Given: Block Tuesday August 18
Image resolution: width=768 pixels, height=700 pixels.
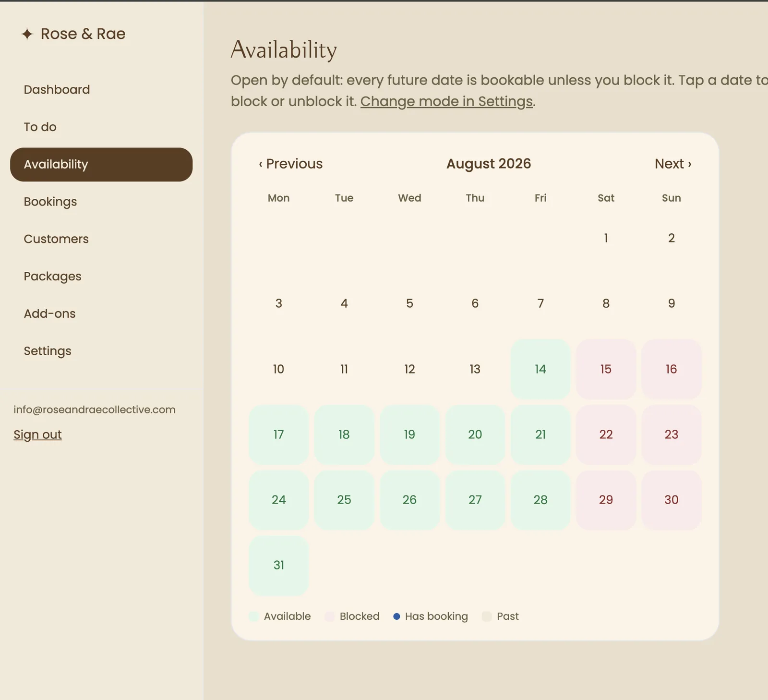Looking at the screenshot, I should pyautogui.click(x=344, y=434).
